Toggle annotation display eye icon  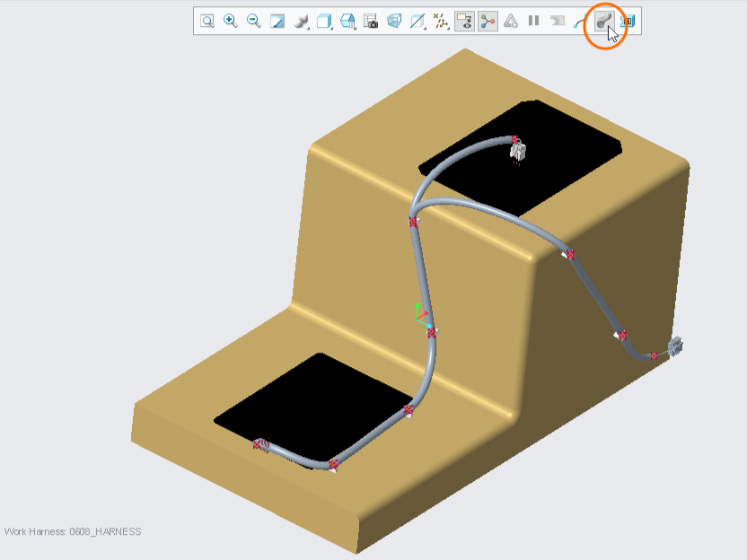464,22
